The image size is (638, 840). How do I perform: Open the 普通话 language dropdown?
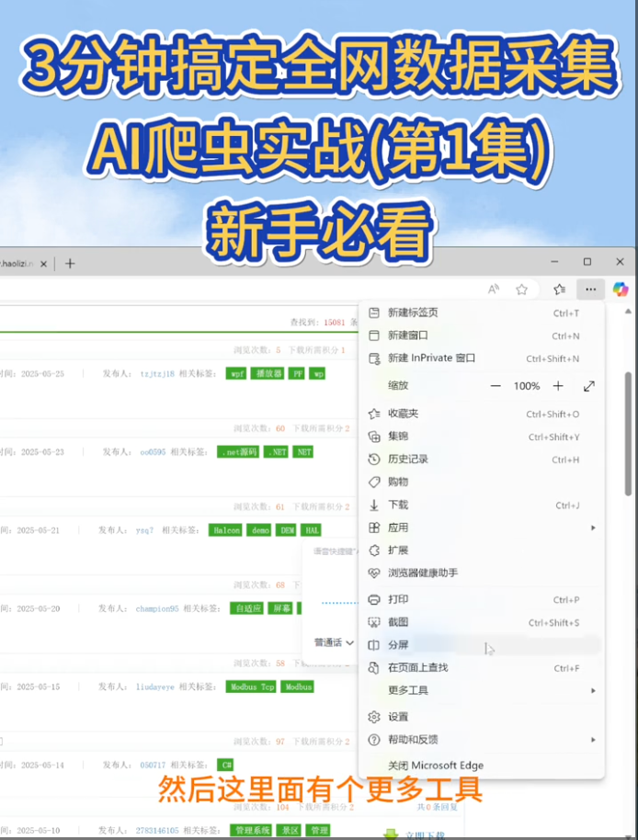point(334,642)
